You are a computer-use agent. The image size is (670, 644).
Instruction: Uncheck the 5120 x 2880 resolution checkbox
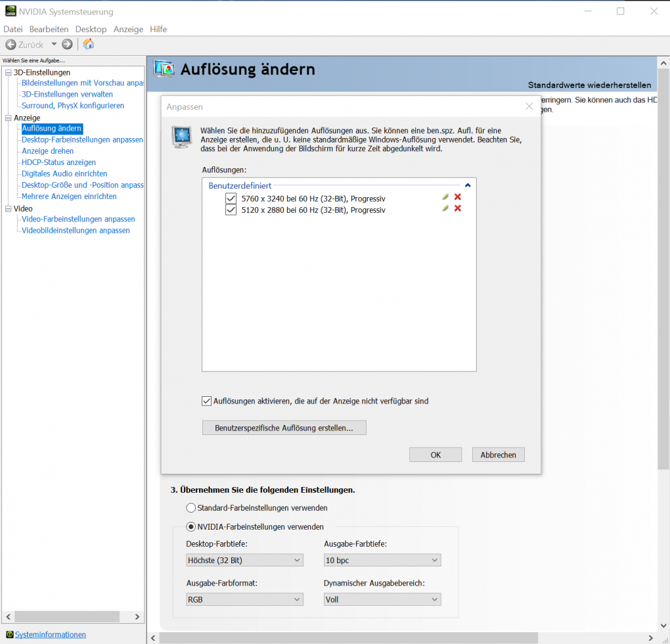point(231,210)
